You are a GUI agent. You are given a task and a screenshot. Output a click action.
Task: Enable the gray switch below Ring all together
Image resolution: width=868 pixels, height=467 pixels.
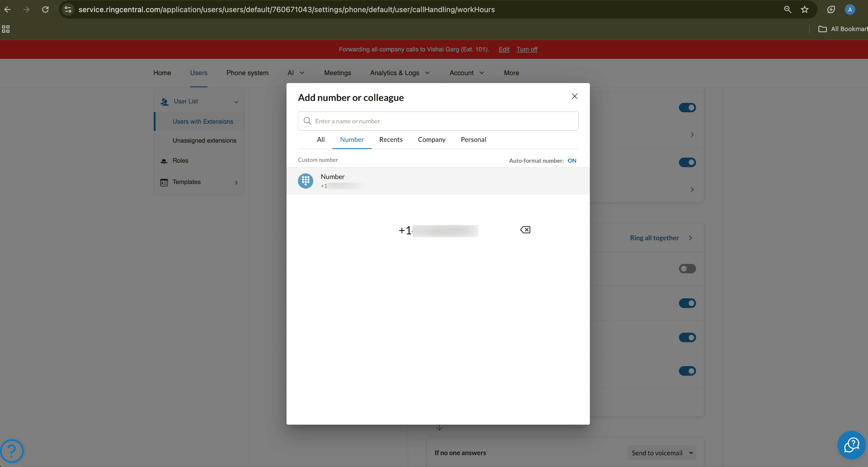pyautogui.click(x=687, y=269)
